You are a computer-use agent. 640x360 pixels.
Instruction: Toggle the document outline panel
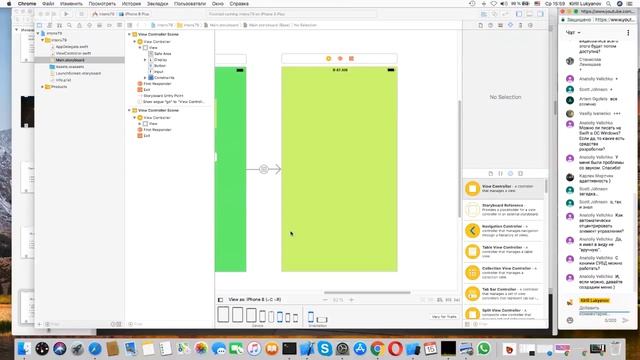click(x=220, y=300)
